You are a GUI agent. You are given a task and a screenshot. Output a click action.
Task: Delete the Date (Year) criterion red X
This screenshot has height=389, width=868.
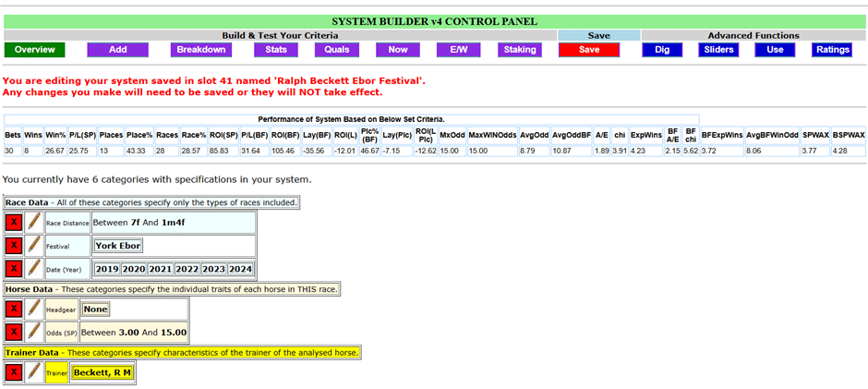[14, 269]
